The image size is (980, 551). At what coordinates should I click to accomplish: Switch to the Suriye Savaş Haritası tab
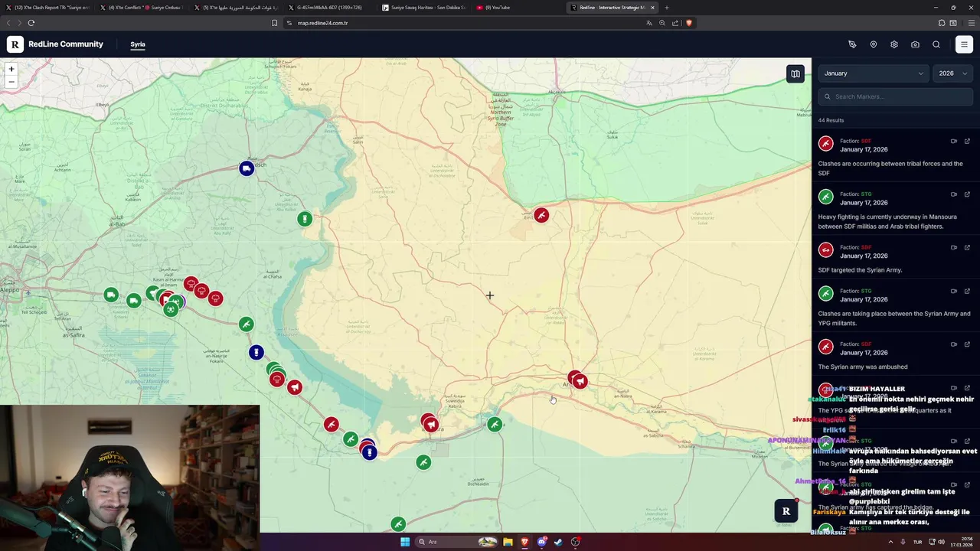(423, 8)
